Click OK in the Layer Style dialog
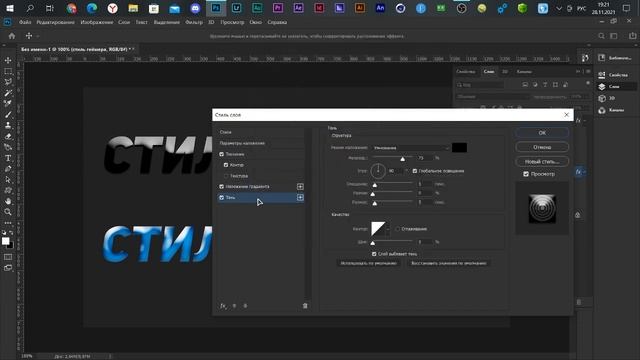The height and width of the screenshot is (360, 640). (x=542, y=133)
